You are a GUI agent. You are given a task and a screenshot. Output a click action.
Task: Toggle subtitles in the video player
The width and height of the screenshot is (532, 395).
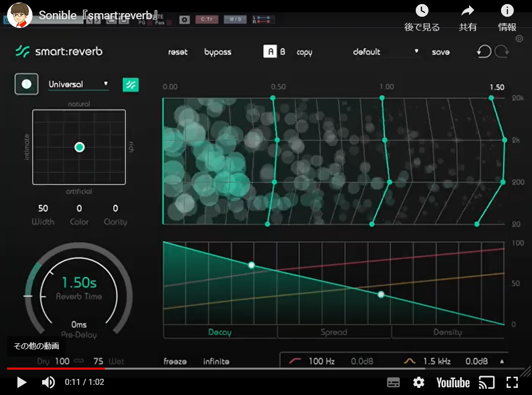pyautogui.click(x=393, y=382)
